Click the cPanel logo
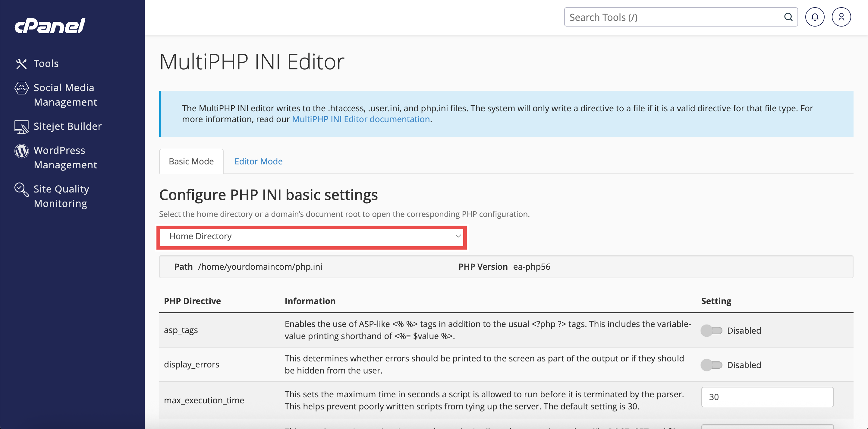Viewport: 868px width, 429px height. coord(49,26)
